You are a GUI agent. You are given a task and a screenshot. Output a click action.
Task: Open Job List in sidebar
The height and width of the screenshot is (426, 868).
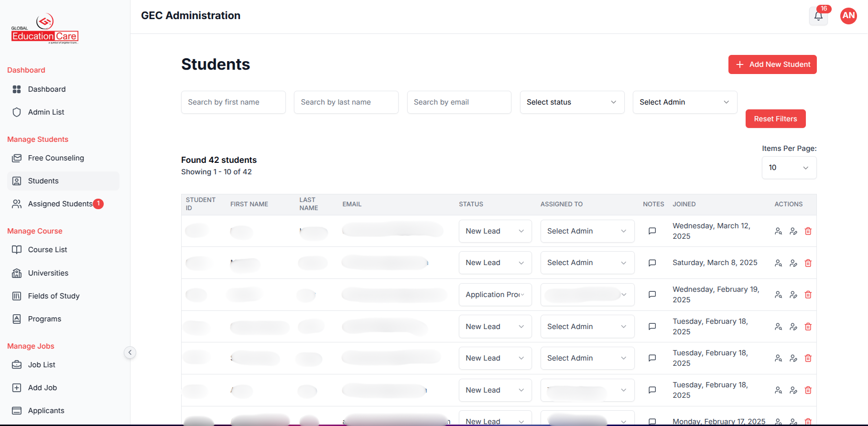tap(63, 365)
